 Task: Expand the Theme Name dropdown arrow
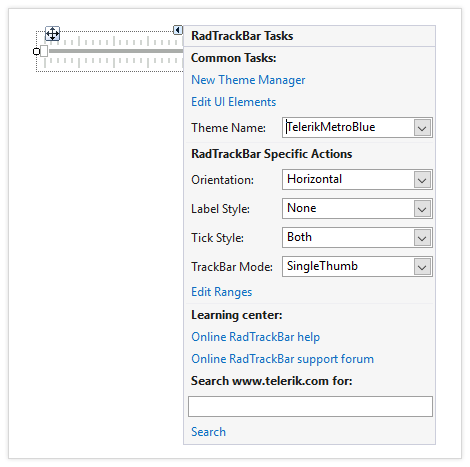[x=422, y=128]
